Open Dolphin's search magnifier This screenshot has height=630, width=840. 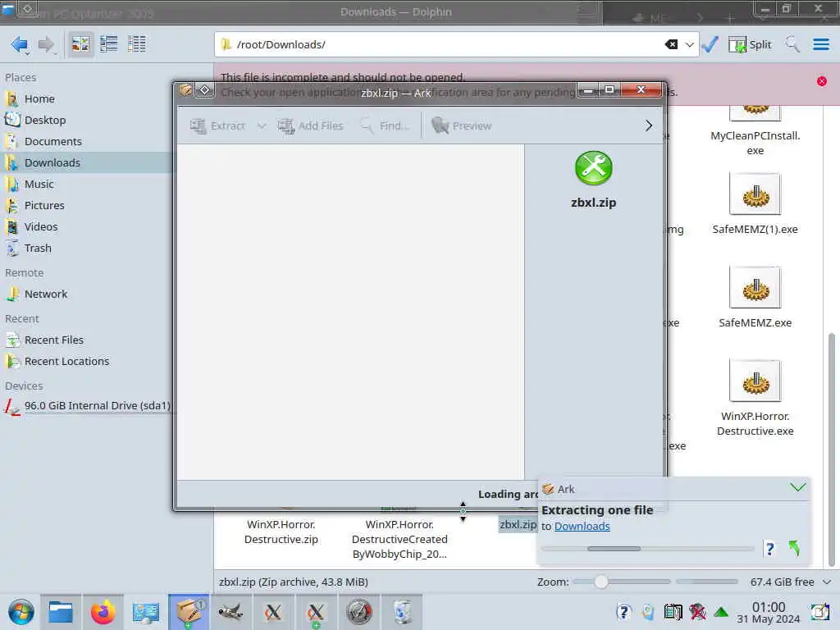coord(792,44)
